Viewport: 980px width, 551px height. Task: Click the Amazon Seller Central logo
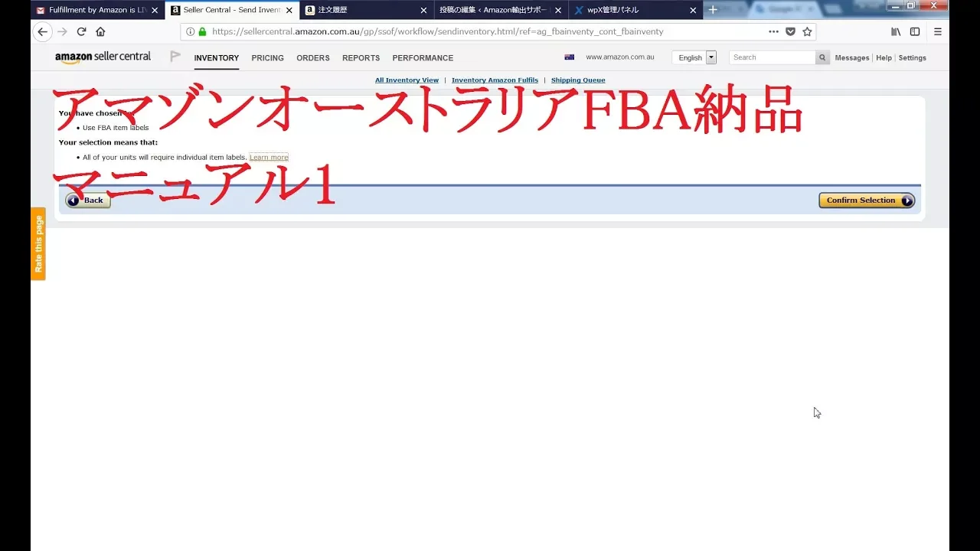click(x=103, y=57)
